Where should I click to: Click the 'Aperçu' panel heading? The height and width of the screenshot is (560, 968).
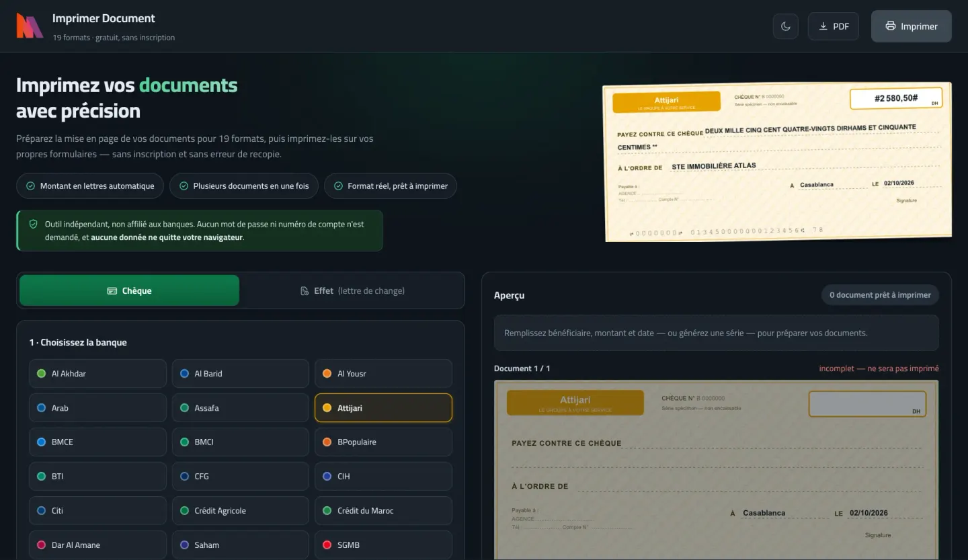click(509, 295)
